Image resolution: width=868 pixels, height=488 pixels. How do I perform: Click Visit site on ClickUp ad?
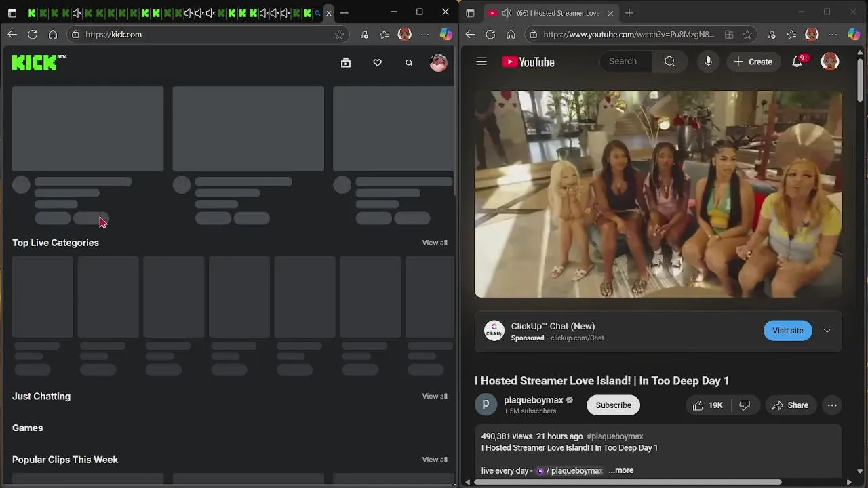pyautogui.click(x=787, y=331)
